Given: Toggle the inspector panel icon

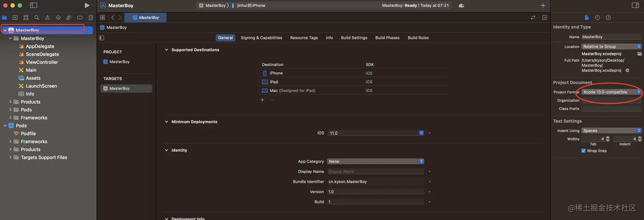Looking at the screenshot, I should pyautogui.click(x=635, y=6).
